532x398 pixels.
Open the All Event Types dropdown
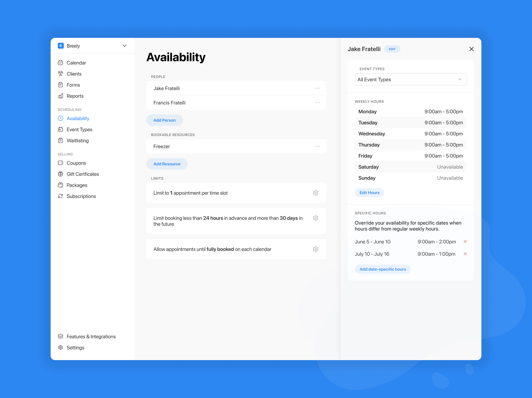tap(410, 79)
